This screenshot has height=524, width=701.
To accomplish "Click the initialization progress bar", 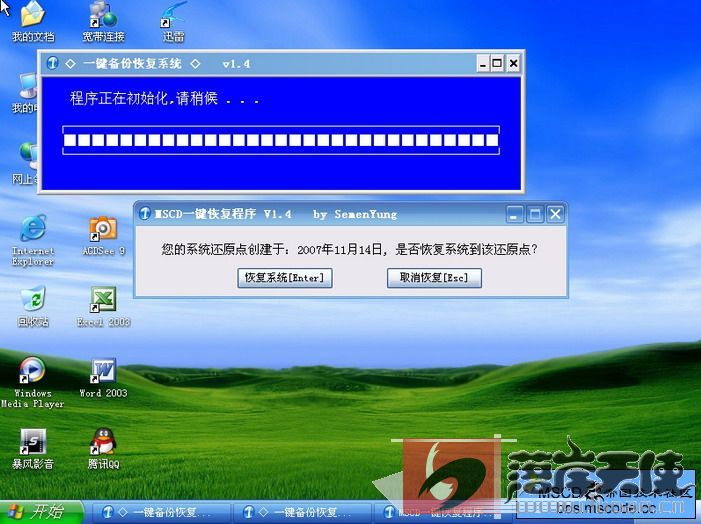I will pyautogui.click(x=281, y=140).
